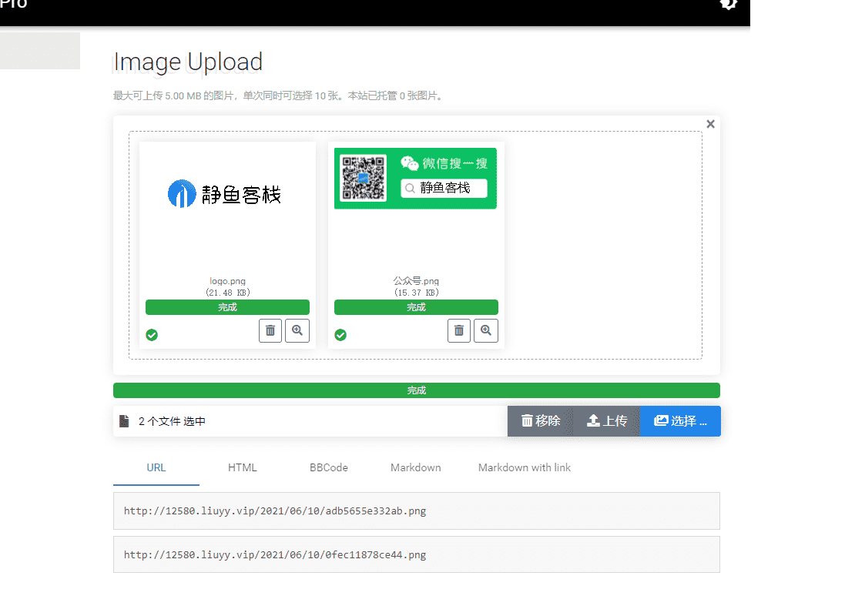Open the 选择 file browse button

click(x=680, y=421)
